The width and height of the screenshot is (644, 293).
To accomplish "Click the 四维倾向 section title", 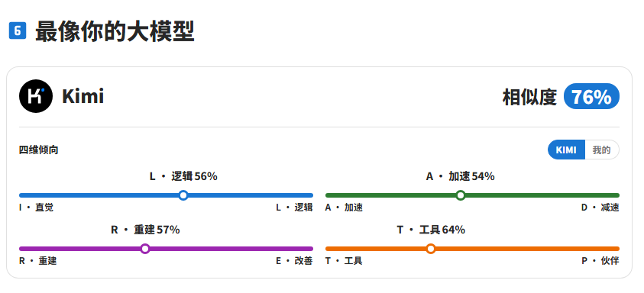I will click(x=39, y=150).
